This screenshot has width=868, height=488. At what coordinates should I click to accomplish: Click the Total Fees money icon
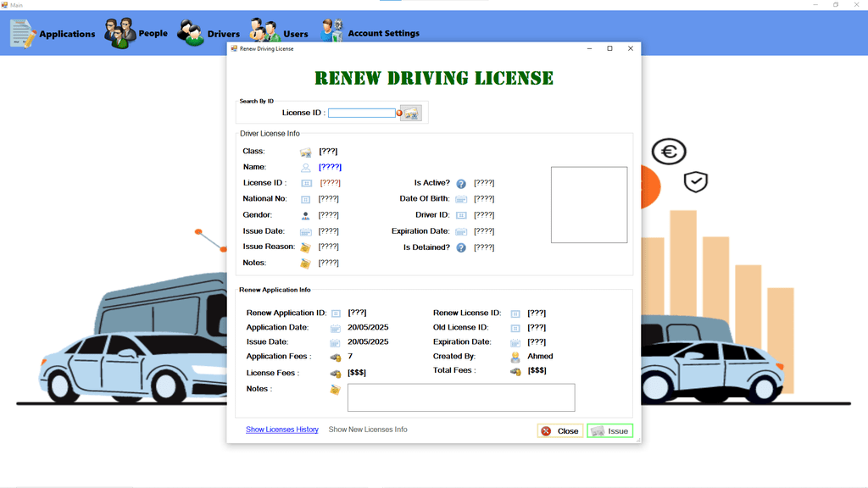click(x=515, y=371)
